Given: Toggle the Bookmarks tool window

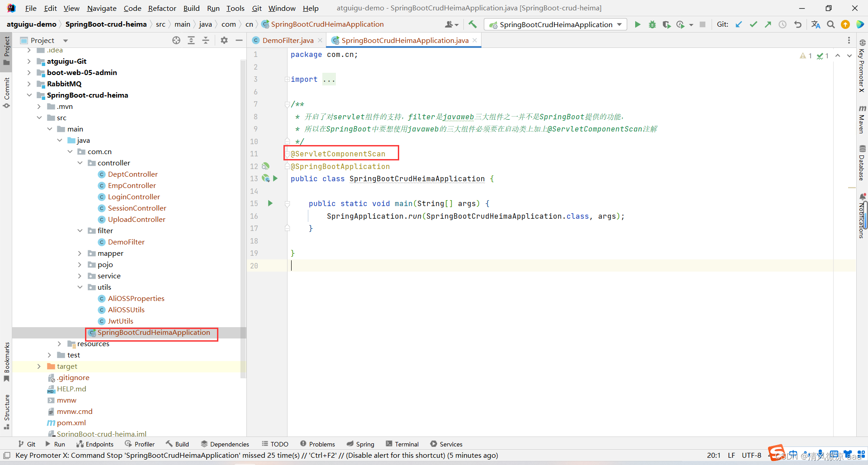Looking at the screenshot, I should 6,362.
